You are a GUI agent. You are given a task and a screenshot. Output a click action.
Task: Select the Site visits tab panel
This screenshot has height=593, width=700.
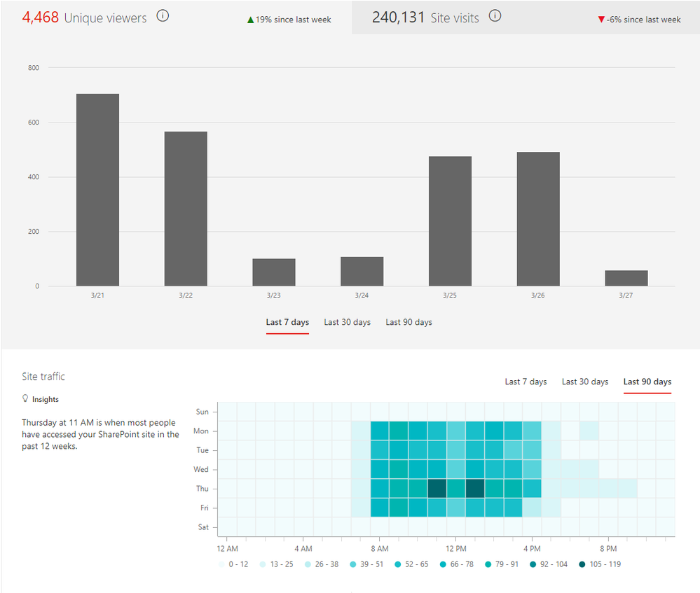[526, 18]
